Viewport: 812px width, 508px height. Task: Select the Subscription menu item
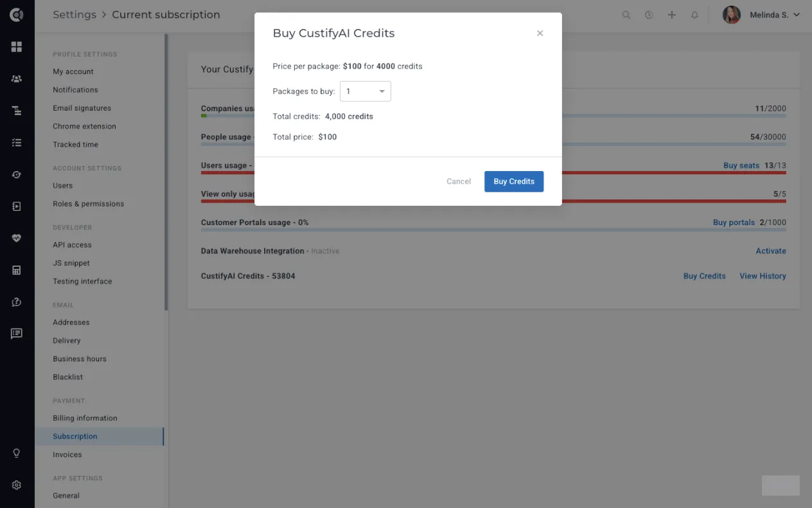[100, 437]
